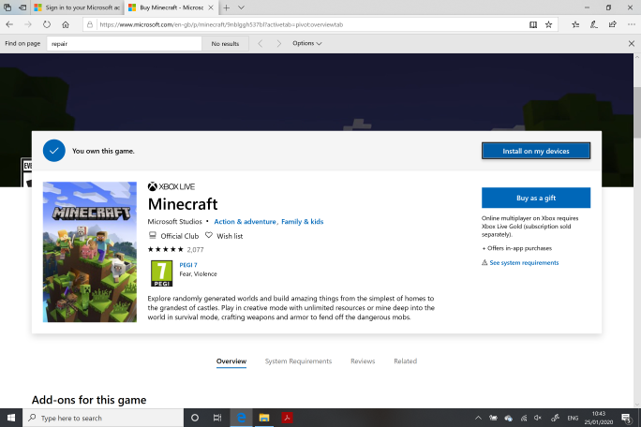Close the Find on page bar
Image resolution: width=641 pixels, height=427 pixels.
pyautogui.click(x=631, y=43)
